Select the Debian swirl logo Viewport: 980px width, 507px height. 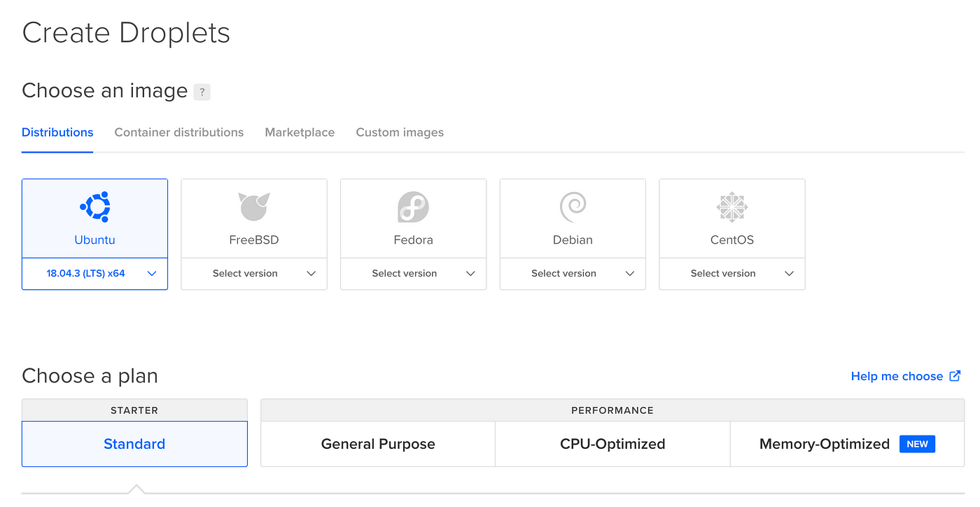click(573, 207)
